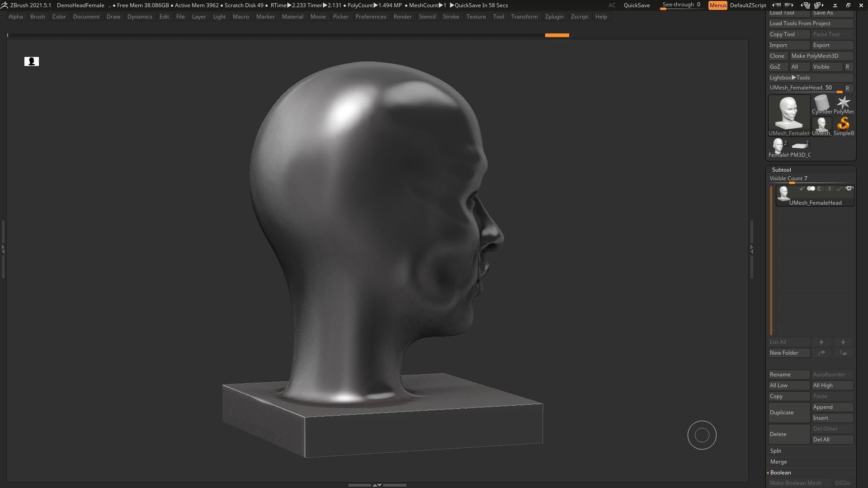Click the Append button
The width and height of the screenshot is (868, 488).
832,407
